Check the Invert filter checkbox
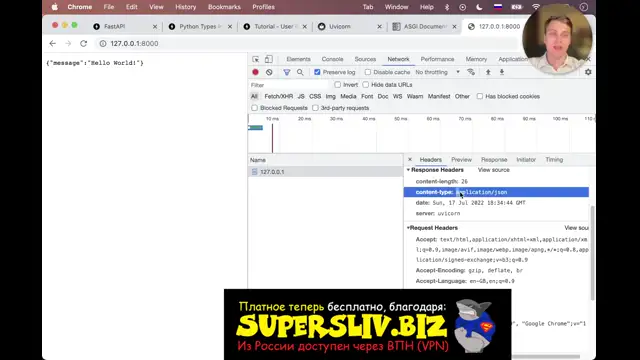The width and height of the screenshot is (640, 360). tap(338, 85)
